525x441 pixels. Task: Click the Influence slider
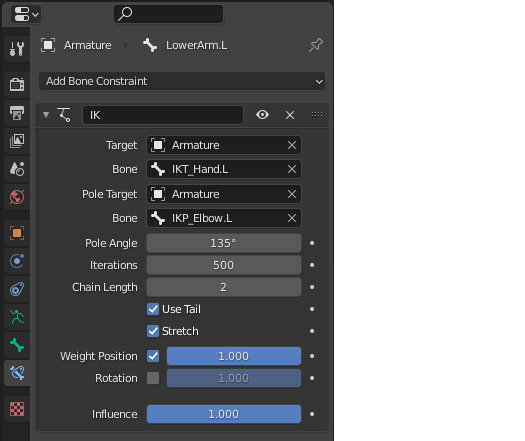coord(224,414)
